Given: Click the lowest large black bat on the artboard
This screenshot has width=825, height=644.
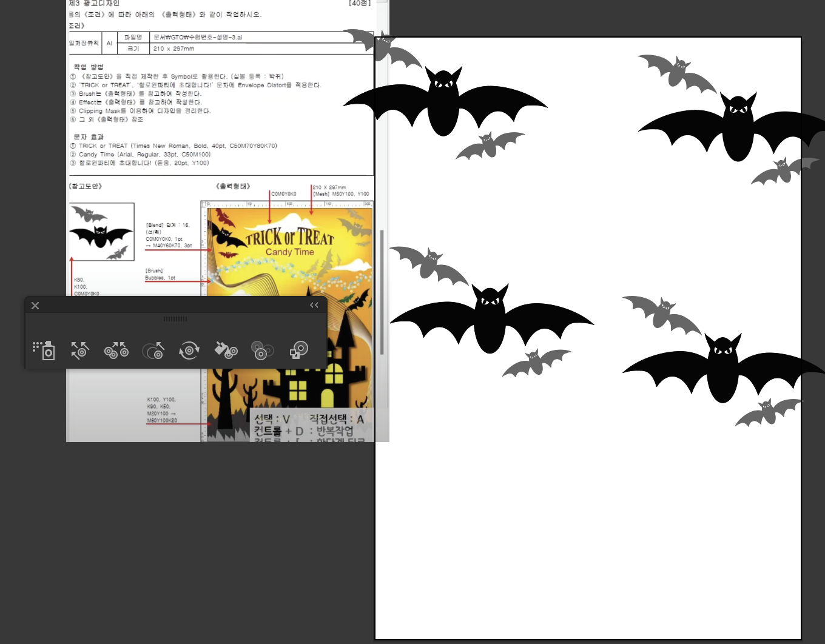Looking at the screenshot, I should (x=723, y=368).
